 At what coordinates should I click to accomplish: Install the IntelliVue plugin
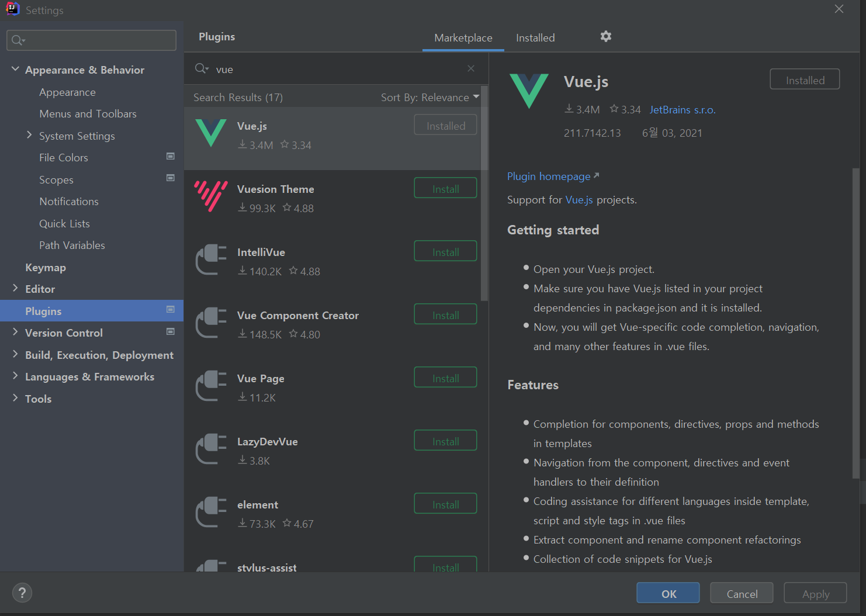coord(445,251)
